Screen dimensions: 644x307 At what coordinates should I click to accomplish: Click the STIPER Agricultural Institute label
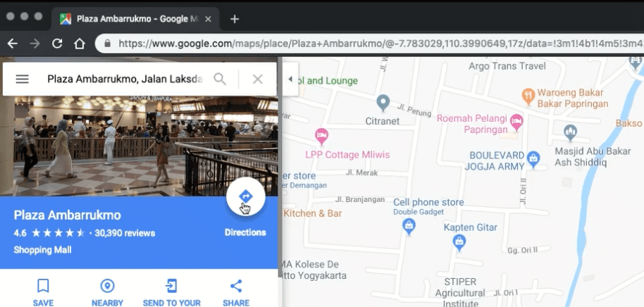[x=460, y=293]
